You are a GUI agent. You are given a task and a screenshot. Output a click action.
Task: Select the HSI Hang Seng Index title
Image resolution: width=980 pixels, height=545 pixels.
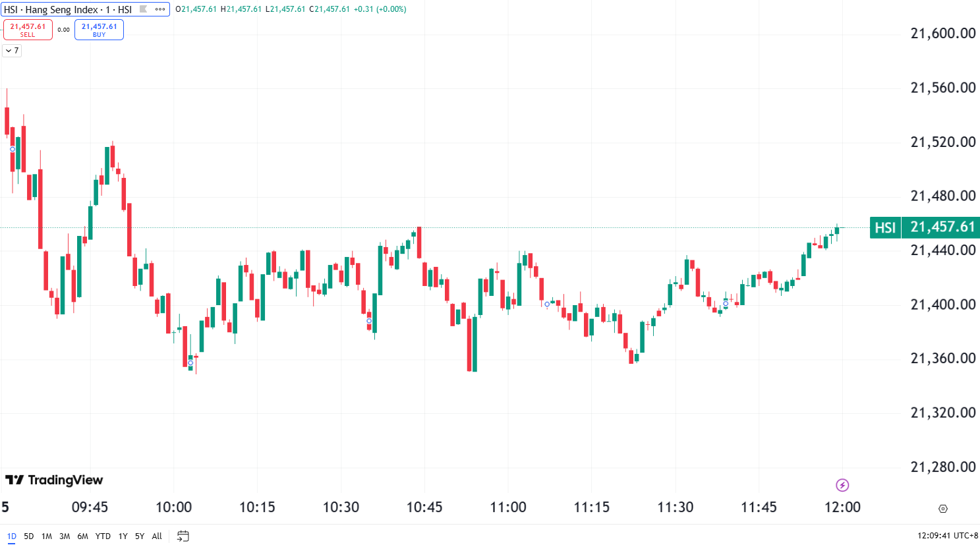[68, 9]
